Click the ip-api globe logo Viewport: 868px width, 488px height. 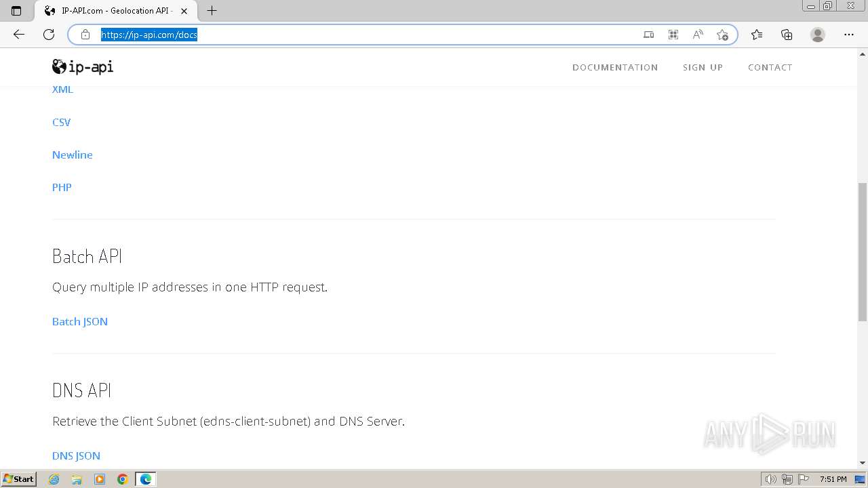pos(83,66)
